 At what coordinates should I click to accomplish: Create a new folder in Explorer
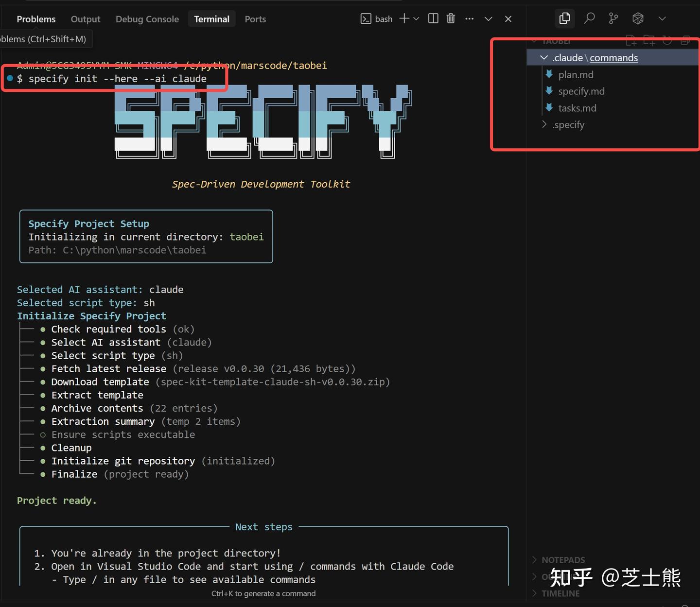(649, 40)
